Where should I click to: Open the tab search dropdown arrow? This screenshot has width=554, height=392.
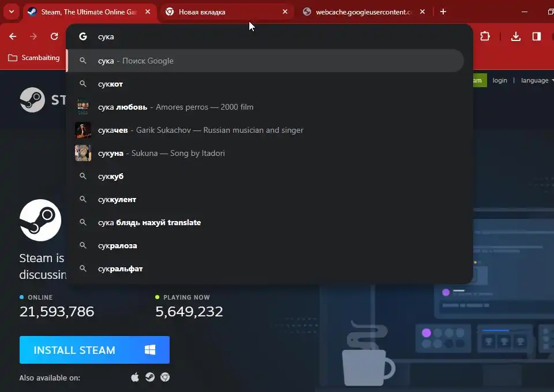click(12, 12)
